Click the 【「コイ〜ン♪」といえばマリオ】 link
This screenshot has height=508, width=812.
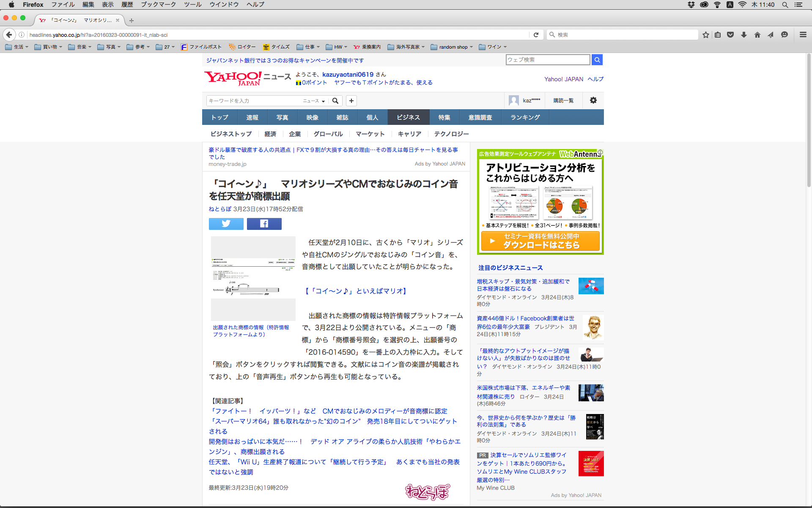click(356, 291)
